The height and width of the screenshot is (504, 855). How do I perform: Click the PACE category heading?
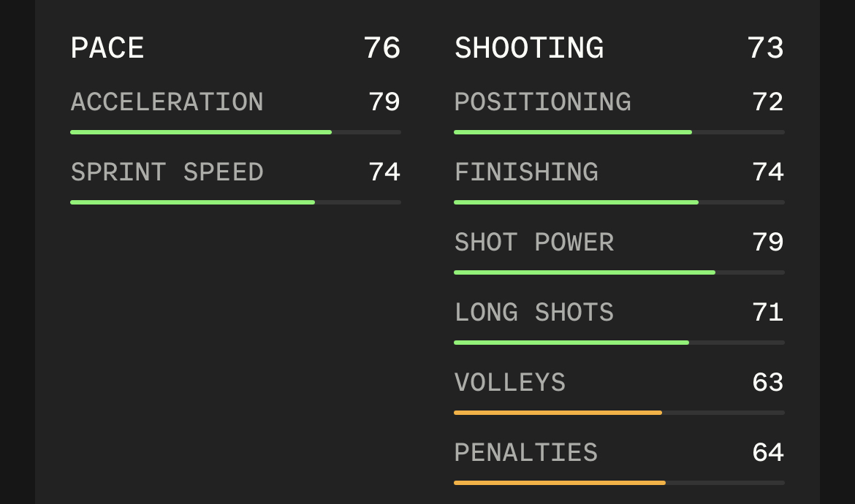107,48
